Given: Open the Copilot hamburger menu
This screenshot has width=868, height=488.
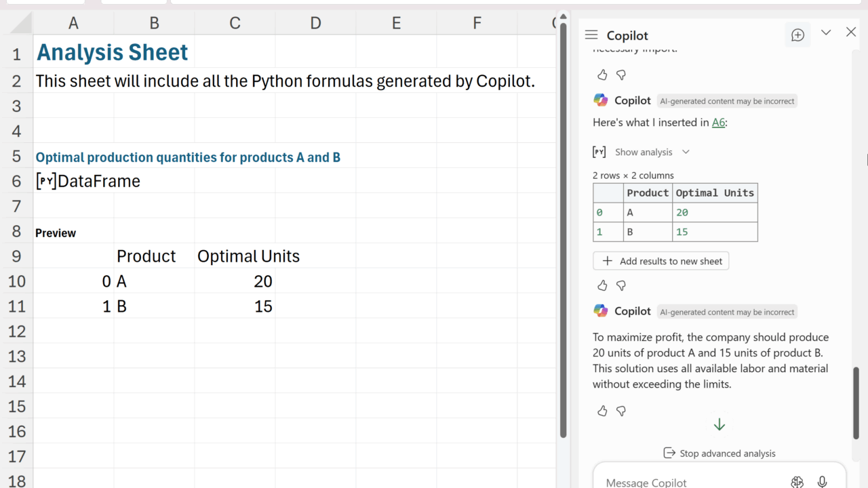Looking at the screenshot, I should (x=591, y=35).
